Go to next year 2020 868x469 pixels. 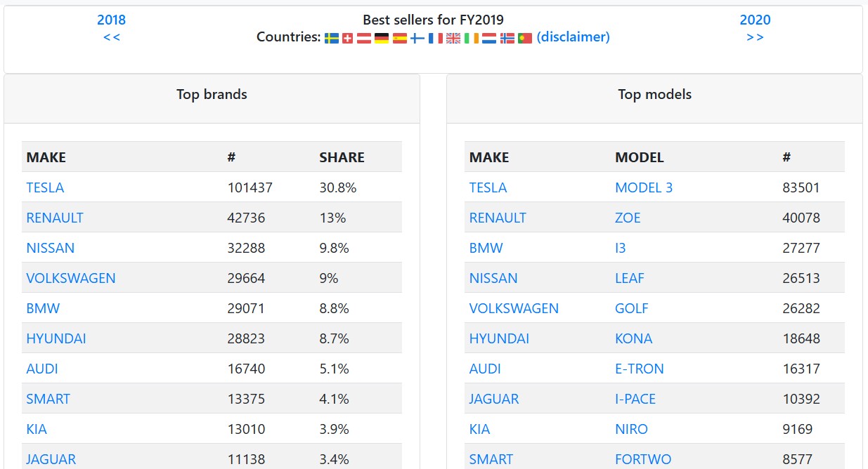click(755, 20)
